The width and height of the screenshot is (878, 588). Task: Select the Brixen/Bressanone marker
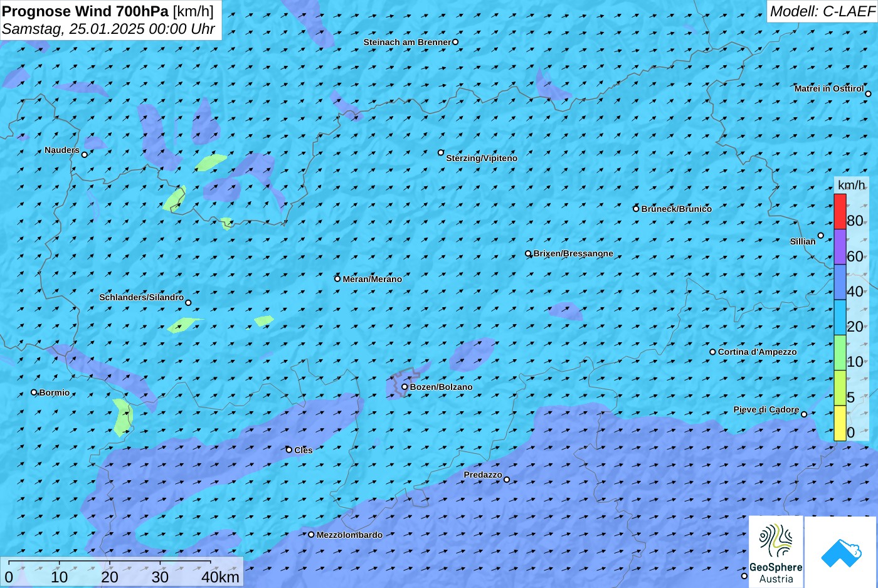(x=528, y=254)
